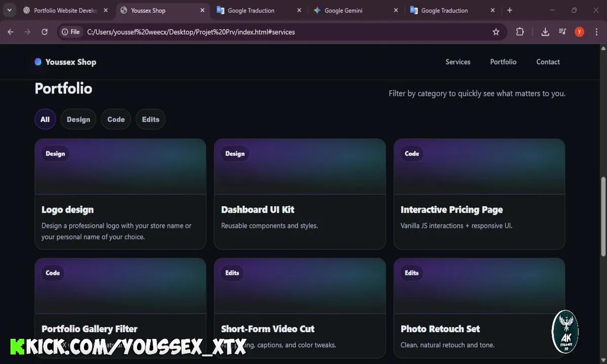
Task: Click 'Clean, natural retouch and tone.' text
Action: [448, 345]
